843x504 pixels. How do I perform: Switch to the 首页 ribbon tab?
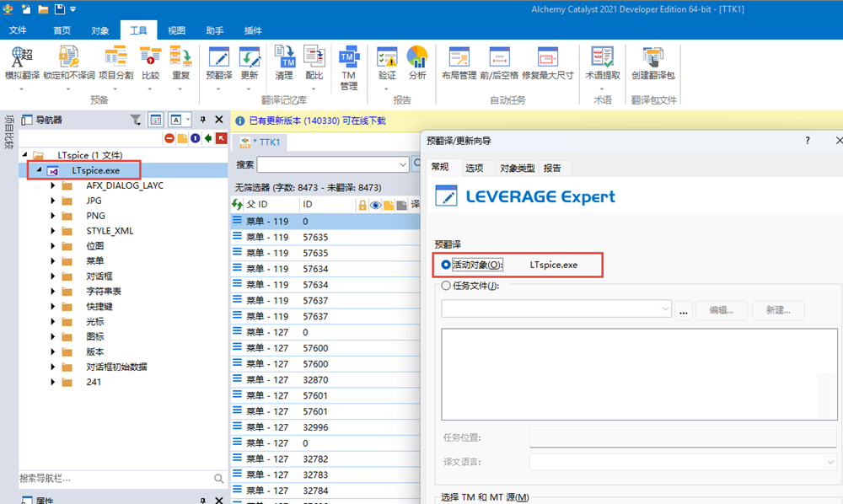pyautogui.click(x=62, y=30)
